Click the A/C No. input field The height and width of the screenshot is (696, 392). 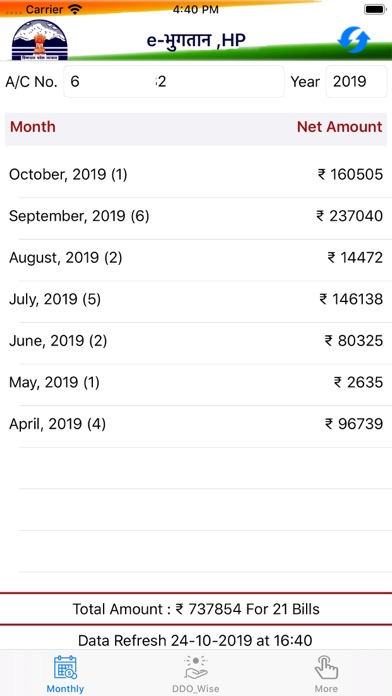point(174,82)
